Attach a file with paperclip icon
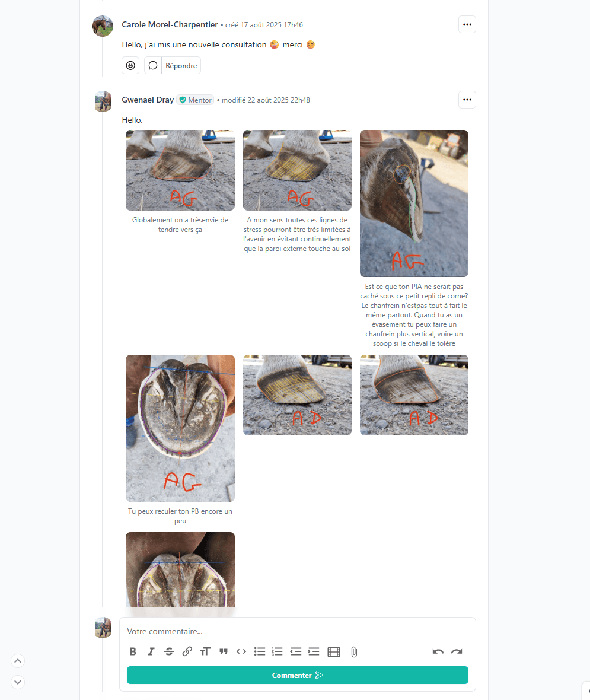590x700 pixels. coord(354,652)
